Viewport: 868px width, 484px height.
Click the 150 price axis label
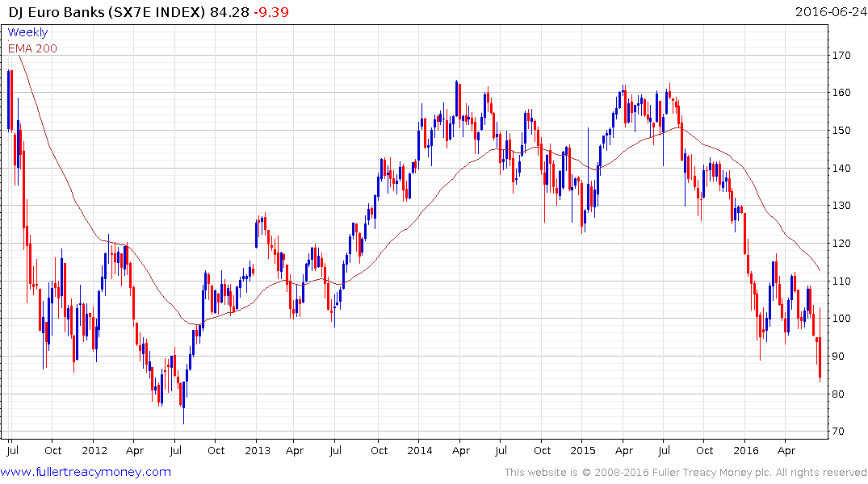(x=841, y=130)
